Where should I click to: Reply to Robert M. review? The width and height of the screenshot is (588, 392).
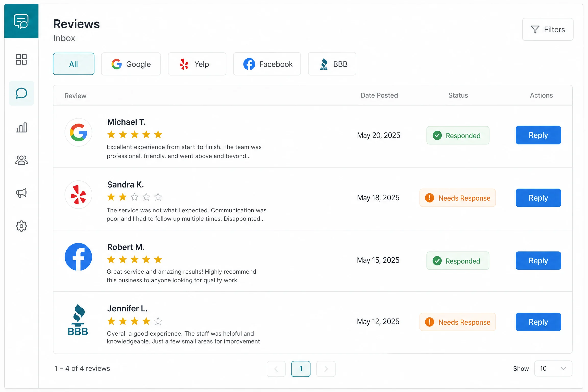(538, 261)
